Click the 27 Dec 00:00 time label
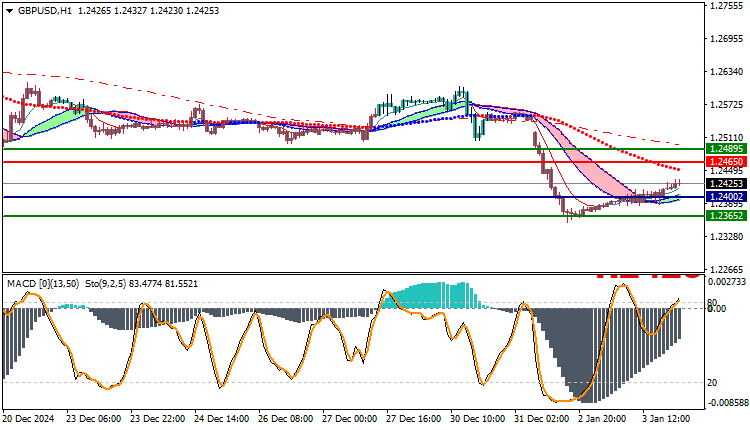750x430 pixels. pos(350,419)
